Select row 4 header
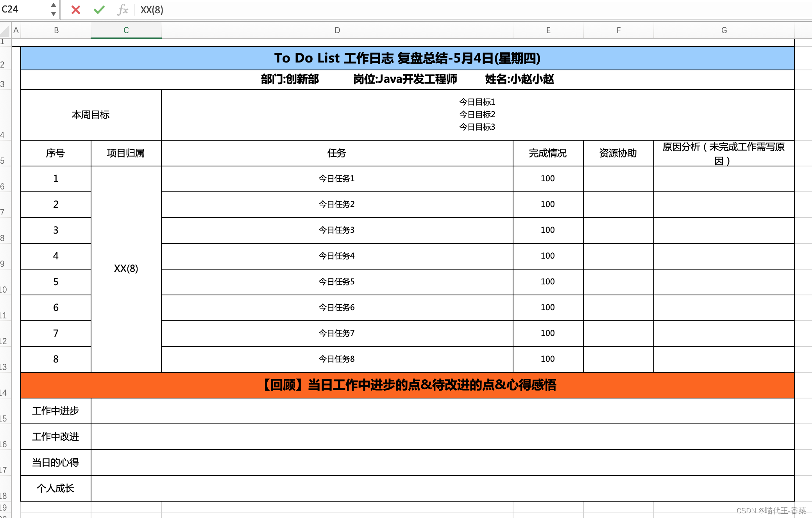Viewport: 812px width, 518px height. pyautogui.click(x=5, y=115)
